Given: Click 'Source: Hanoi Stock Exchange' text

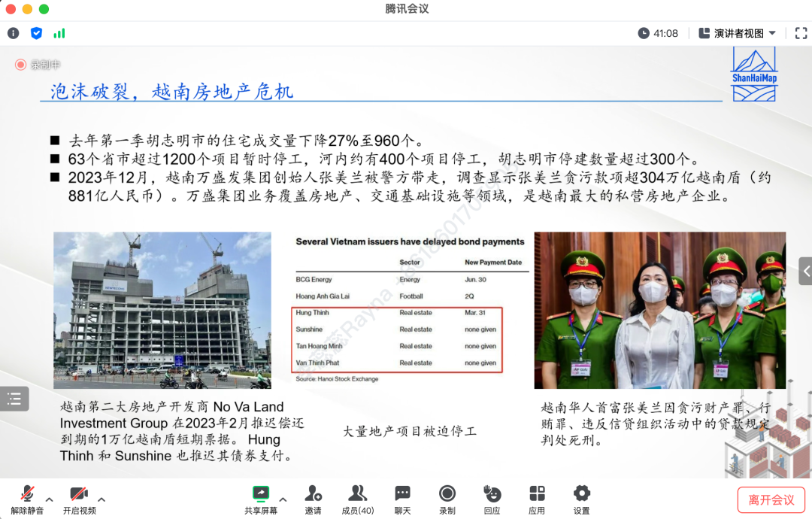Looking at the screenshot, I should click(x=337, y=379).
